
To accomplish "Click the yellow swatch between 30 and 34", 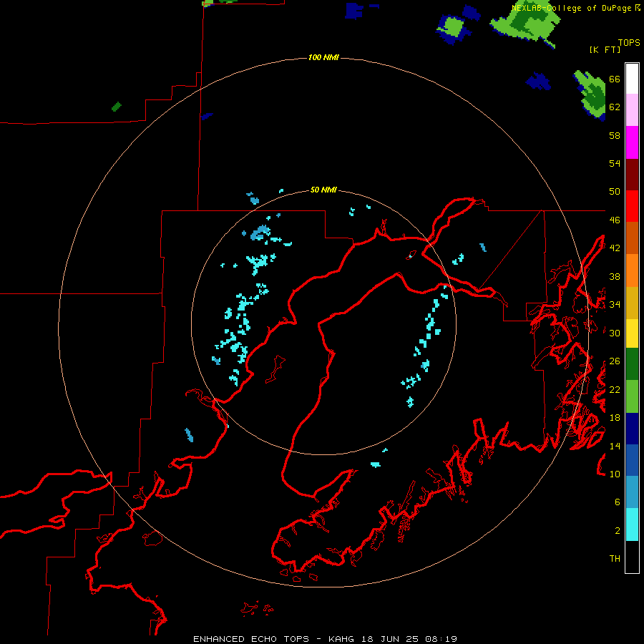I will pyautogui.click(x=632, y=333).
